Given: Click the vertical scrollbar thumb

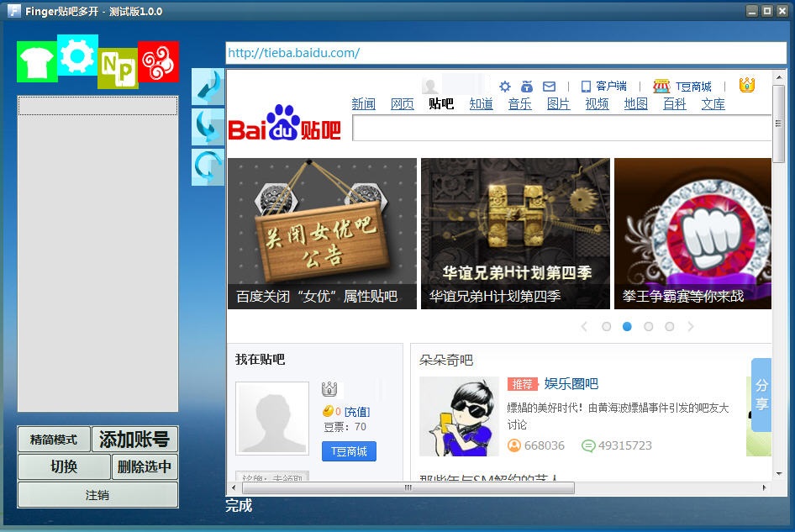Looking at the screenshot, I should click(x=778, y=124).
